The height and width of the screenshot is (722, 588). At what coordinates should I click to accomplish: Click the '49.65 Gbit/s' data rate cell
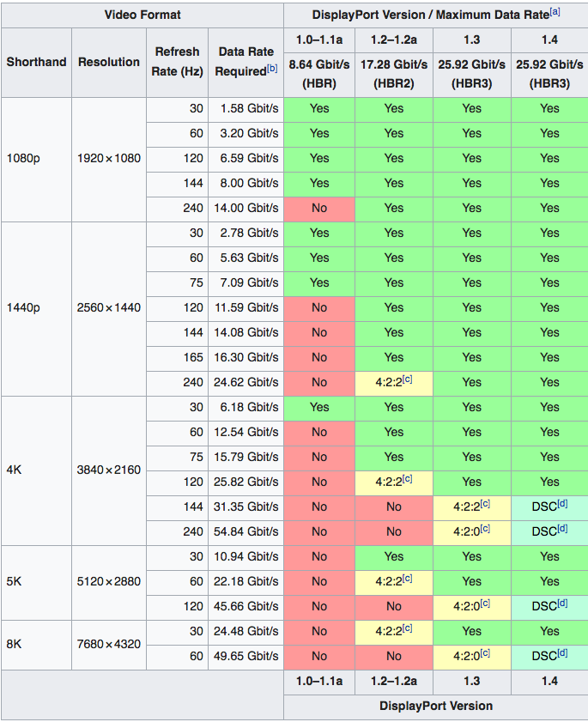click(x=246, y=657)
